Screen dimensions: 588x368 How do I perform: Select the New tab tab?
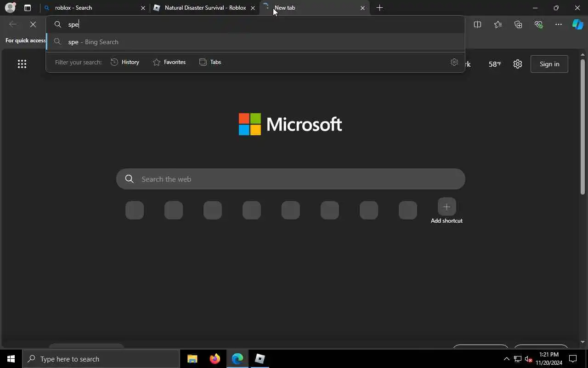click(x=314, y=8)
